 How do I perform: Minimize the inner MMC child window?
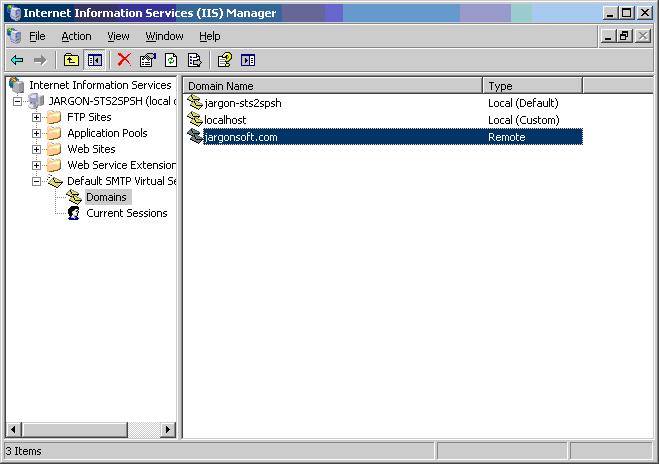click(x=607, y=37)
